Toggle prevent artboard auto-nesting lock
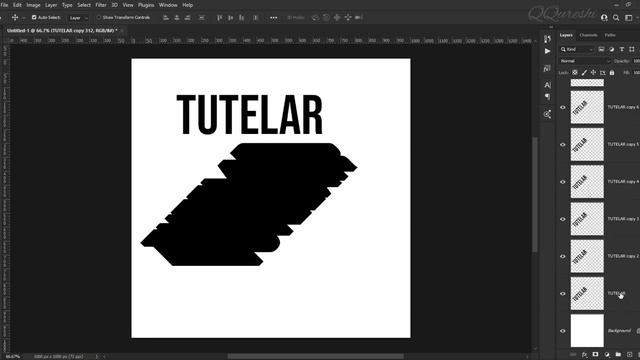The height and width of the screenshot is (360, 640). coord(602,73)
